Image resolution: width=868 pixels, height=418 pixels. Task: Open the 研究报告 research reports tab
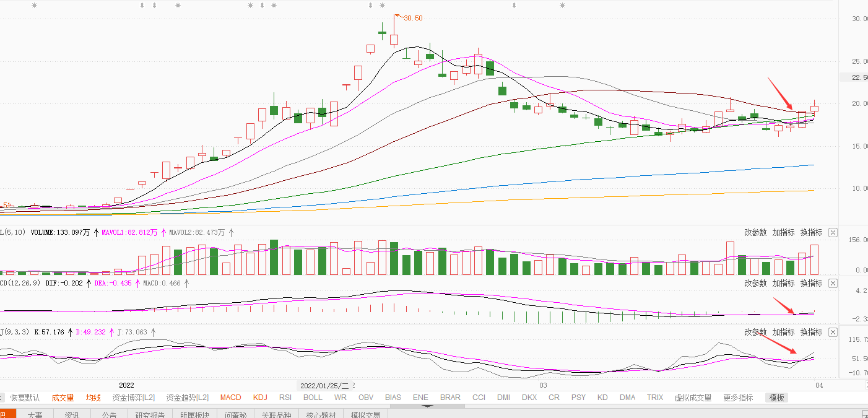pyautogui.click(x=150, y=414)
